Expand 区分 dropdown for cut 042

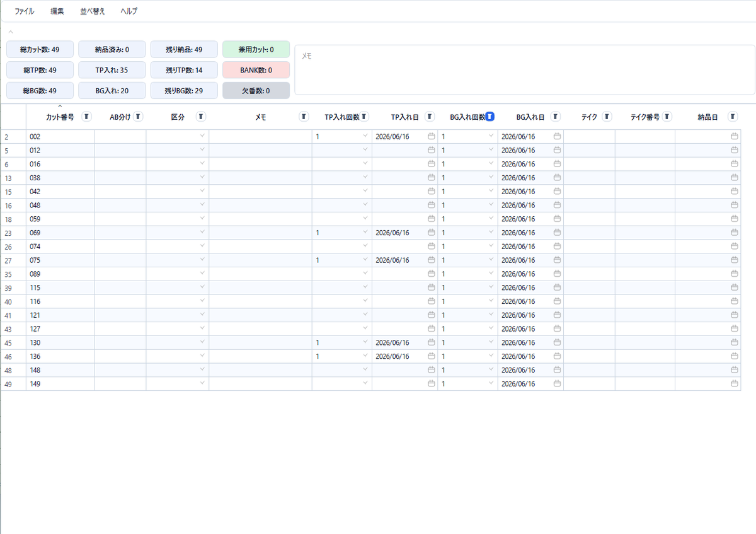point(202,190)
